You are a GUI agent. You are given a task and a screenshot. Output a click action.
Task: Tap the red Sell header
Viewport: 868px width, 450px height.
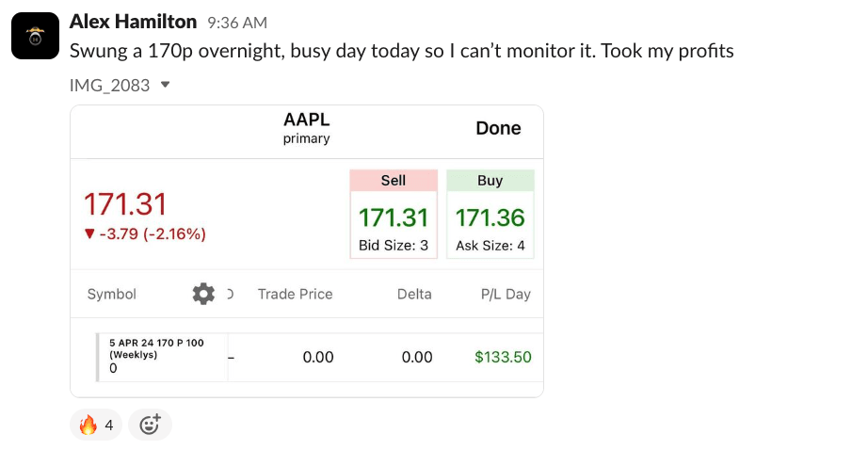click(394, 181)
